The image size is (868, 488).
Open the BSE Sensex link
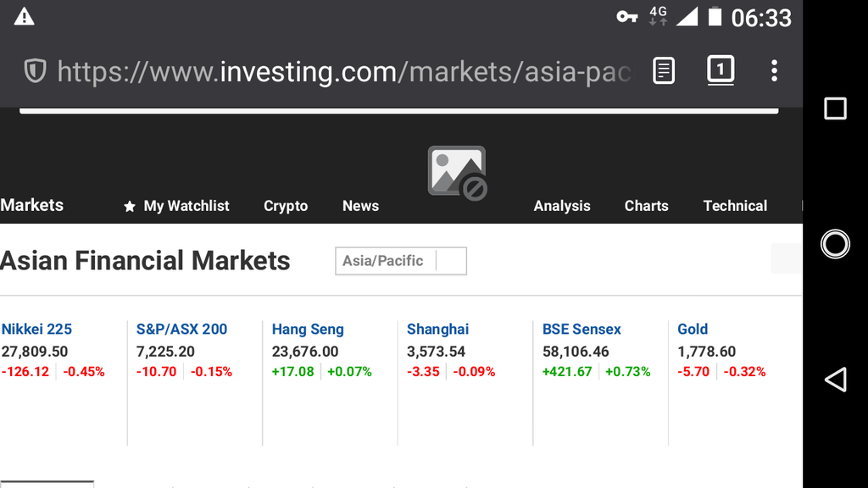(581, 330)
